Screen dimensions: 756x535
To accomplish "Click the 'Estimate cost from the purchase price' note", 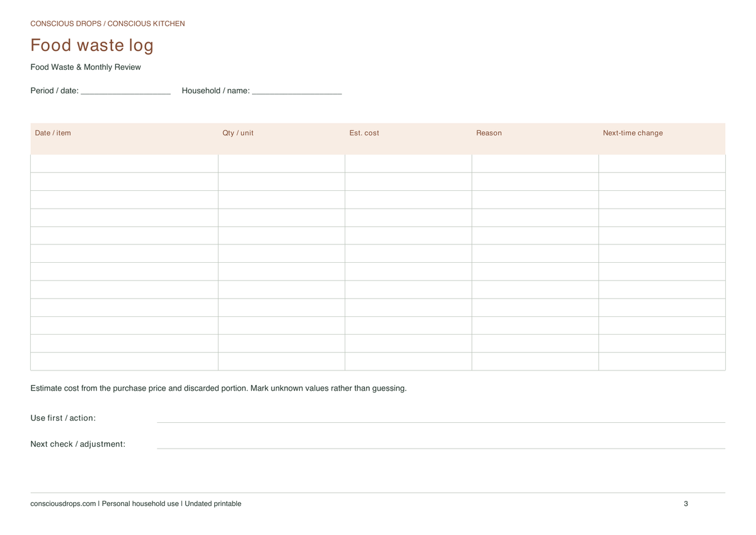I will pos(219,388).
